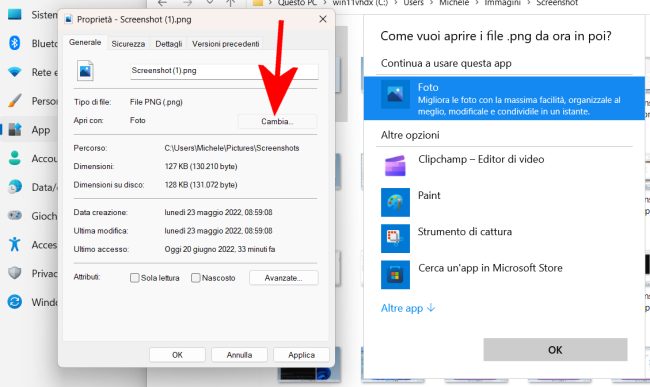Open the Privacy shield icon

[x=15, y=273]
